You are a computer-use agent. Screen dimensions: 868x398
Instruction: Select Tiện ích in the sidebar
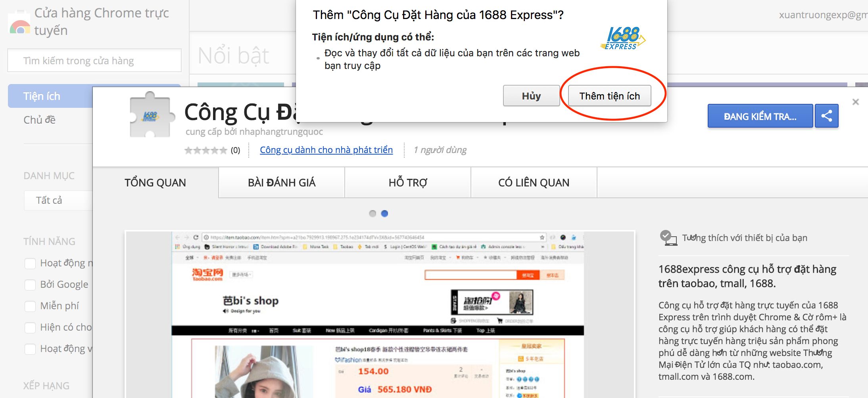(50, 96)
